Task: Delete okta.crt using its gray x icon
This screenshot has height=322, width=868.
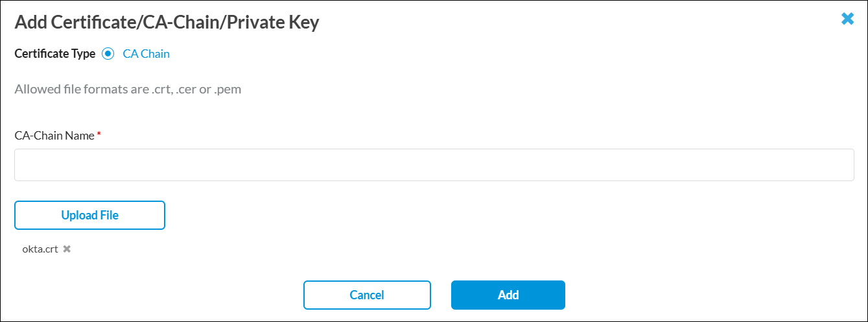Action: tap(67, 249)
